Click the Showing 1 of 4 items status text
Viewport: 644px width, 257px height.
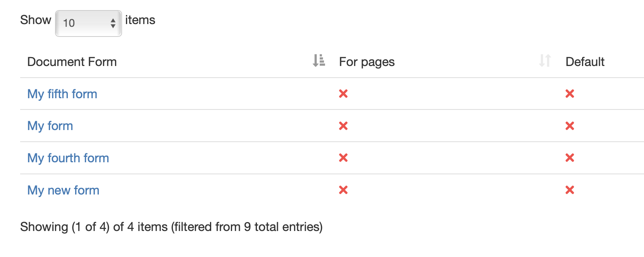pos(171,227)
